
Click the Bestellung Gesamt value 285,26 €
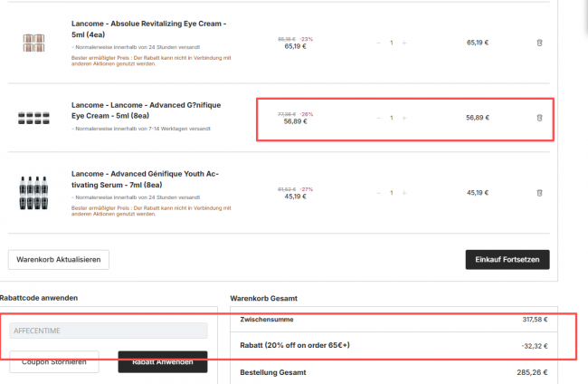pos(532,372)
